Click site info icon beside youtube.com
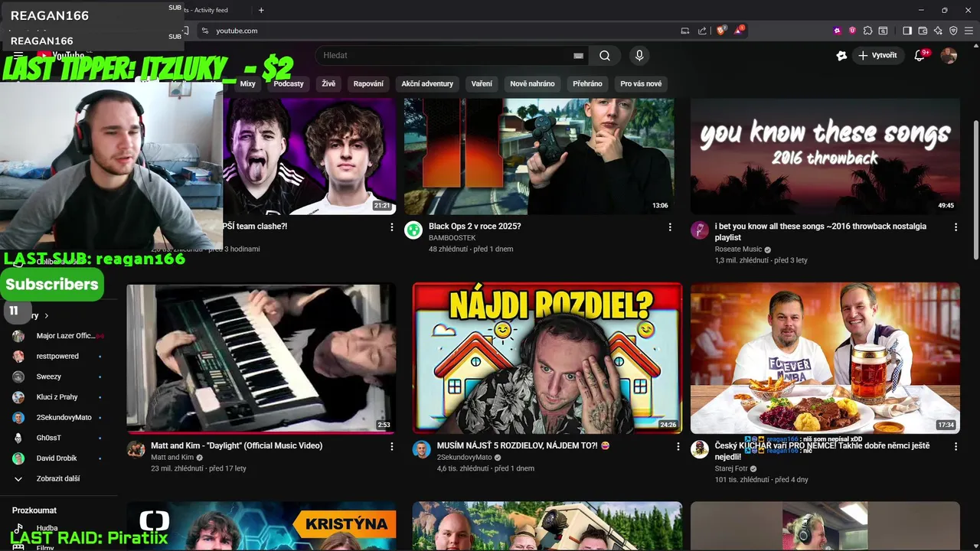The width and height of the screenshot is (980, 551). click(204, 31)
